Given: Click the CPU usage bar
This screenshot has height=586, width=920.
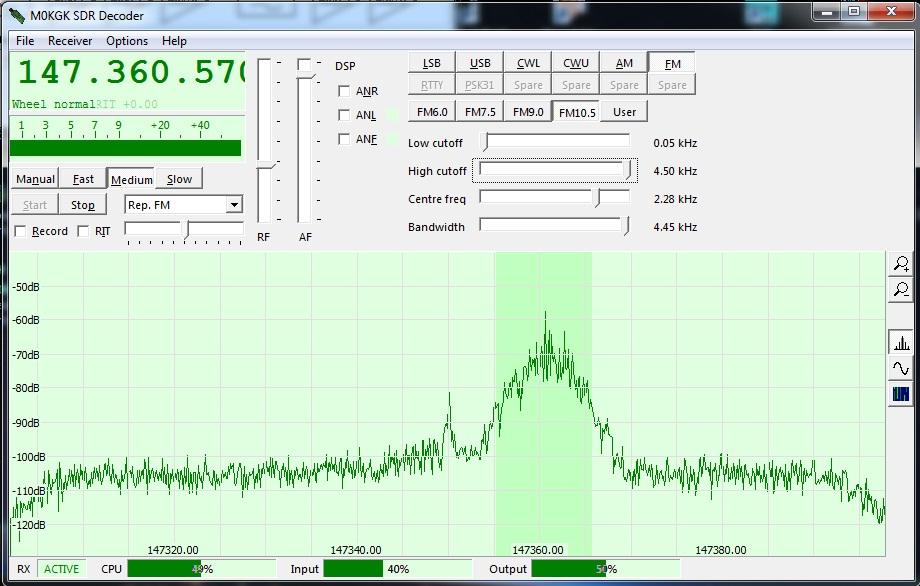Looking at the screenshot, I should coord(201,569).
